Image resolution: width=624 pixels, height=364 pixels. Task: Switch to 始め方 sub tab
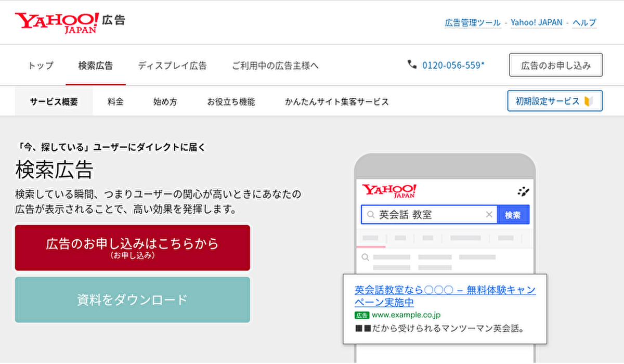165,102
